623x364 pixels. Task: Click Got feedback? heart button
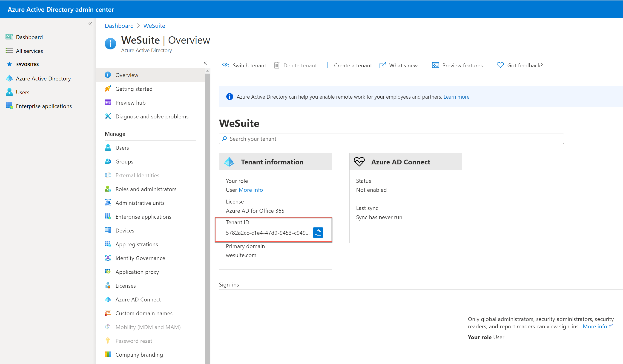[x=520, y=65]
